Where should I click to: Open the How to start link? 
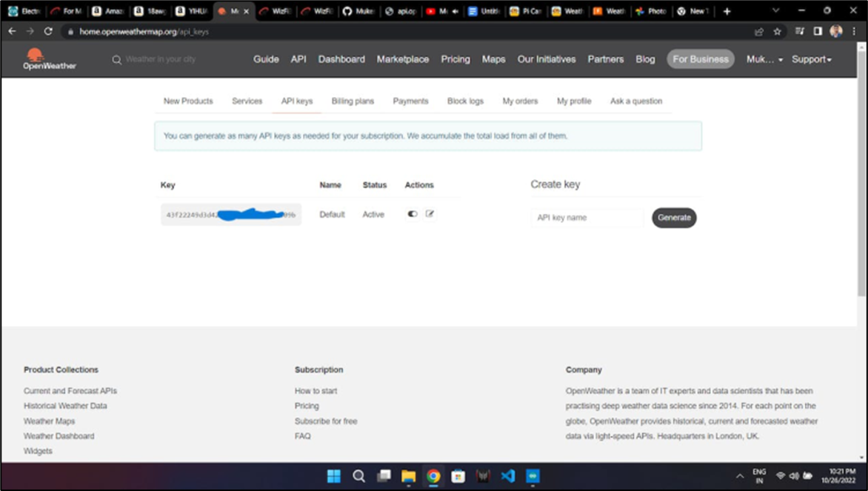point(316,391)
